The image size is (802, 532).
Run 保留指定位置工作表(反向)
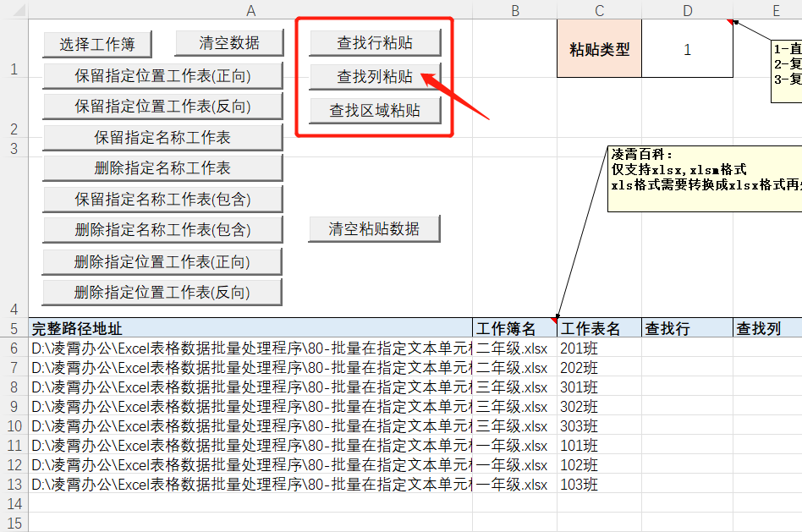(x=162, y=107)
